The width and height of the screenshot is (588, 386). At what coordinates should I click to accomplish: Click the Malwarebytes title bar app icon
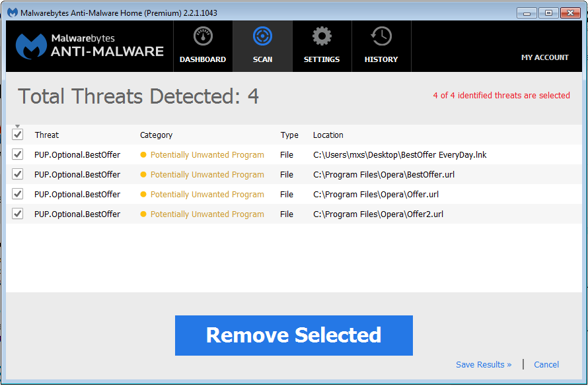(x=13, y=13)
